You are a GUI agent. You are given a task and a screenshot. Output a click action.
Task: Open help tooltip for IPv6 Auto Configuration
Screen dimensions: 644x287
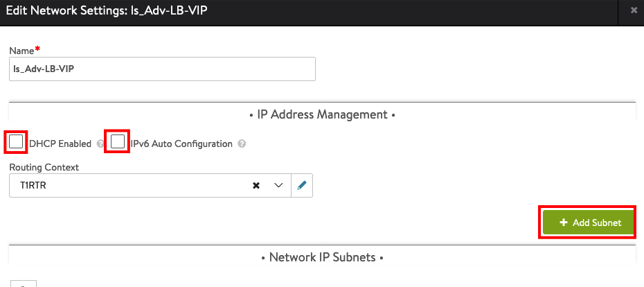click(x=242, y=144)
